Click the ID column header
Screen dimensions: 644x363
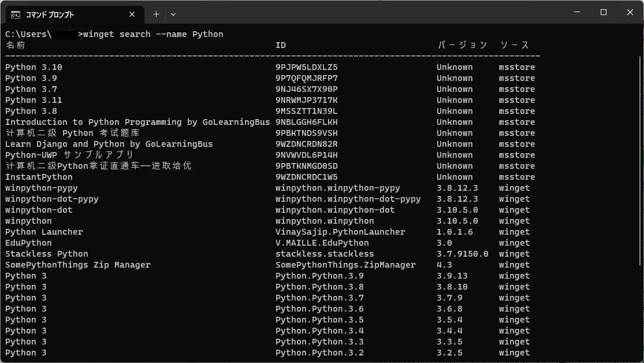281,45
